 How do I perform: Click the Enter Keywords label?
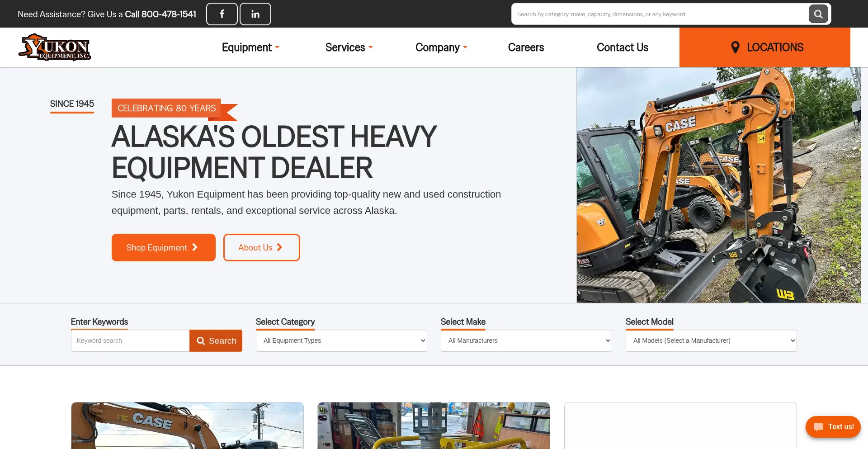click(x=99, y=321)
